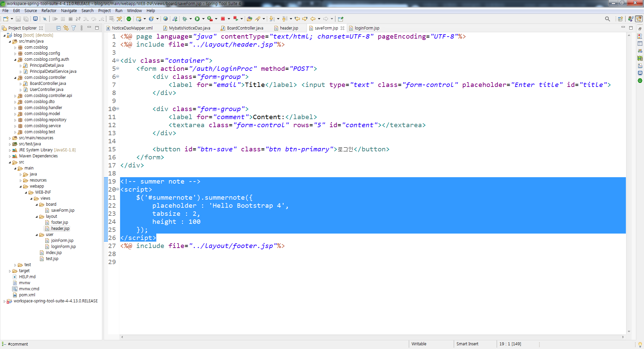Click the green Run launch icon
644x349 pixels.
197,19
